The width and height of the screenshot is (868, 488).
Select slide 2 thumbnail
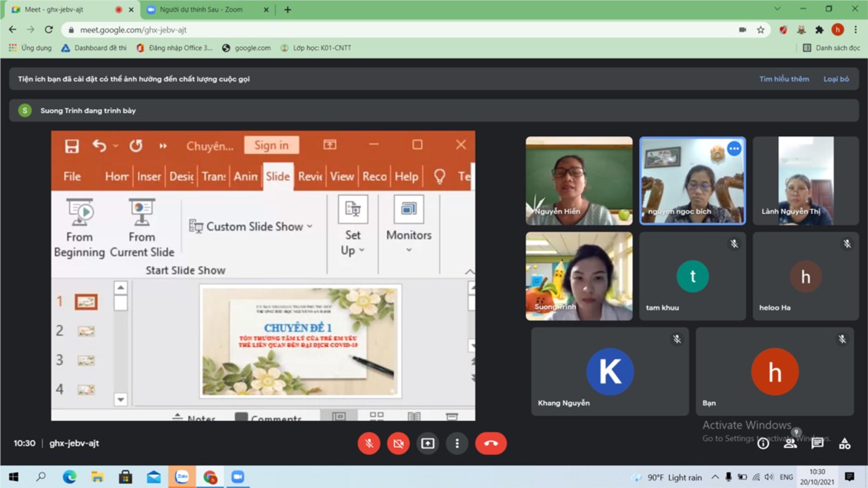[x=86, y=331]
